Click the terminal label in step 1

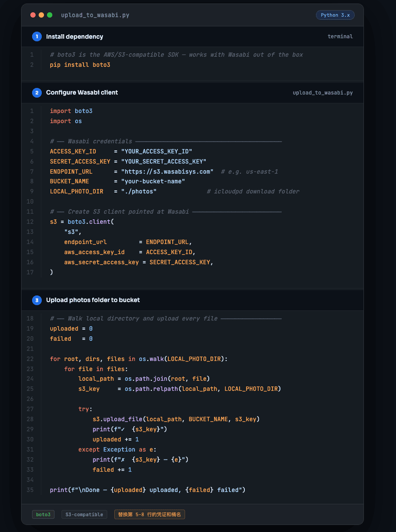pos(340,36)
